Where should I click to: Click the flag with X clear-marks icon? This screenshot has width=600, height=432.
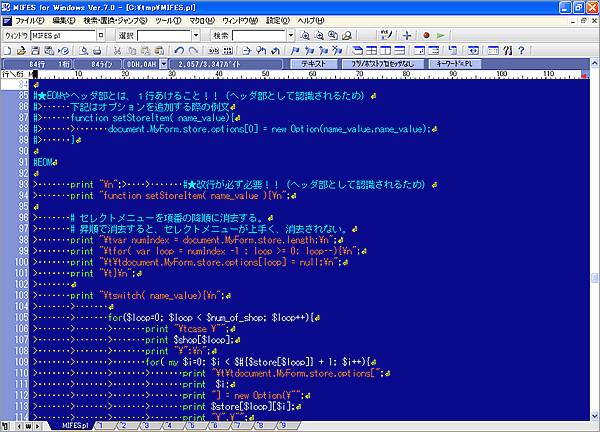click(337, 51)
